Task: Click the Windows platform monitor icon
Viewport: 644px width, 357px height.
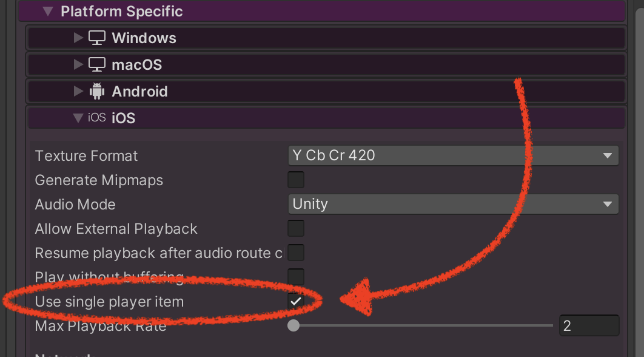Action: click(x=97, y=37)
